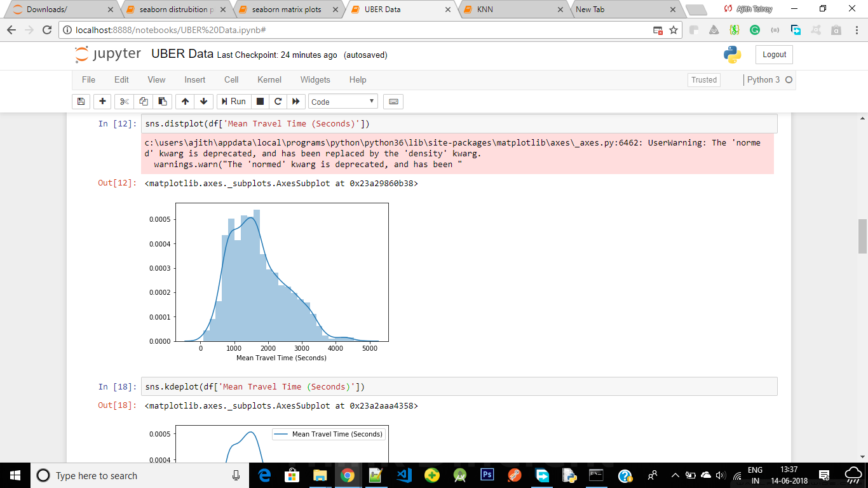868x488 pixels.
Task: Open the Kernel menu
Action: point(269,79)
